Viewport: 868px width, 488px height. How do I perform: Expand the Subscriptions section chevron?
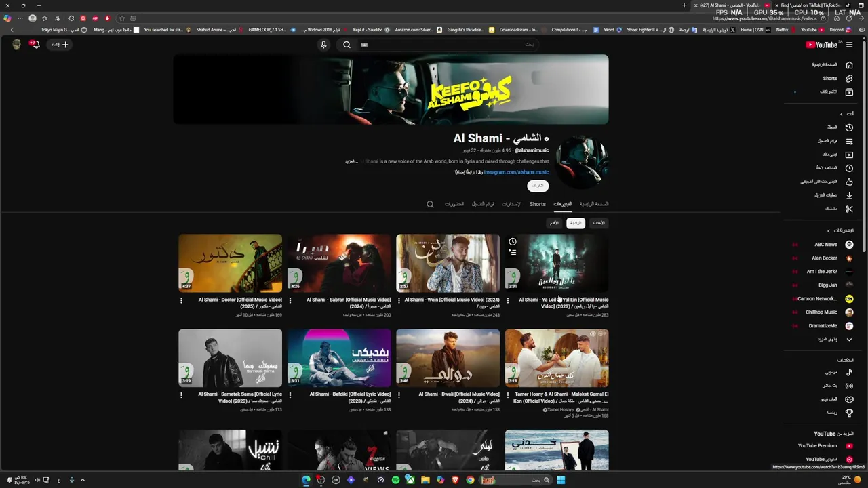[828, 231]
